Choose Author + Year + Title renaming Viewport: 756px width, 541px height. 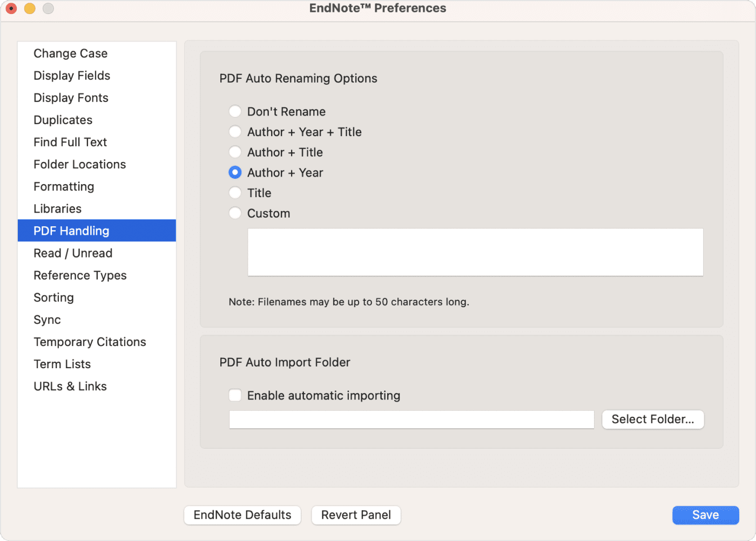coord(235,131)
